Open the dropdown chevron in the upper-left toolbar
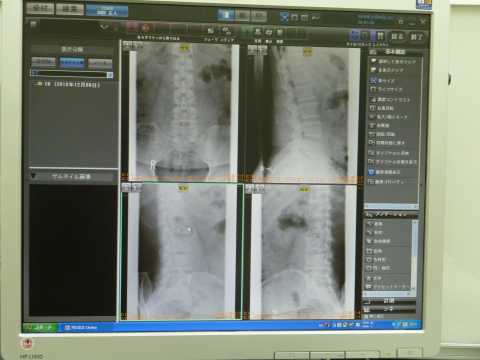The width and height of the screenshot is (480, 360). (105, 27)
